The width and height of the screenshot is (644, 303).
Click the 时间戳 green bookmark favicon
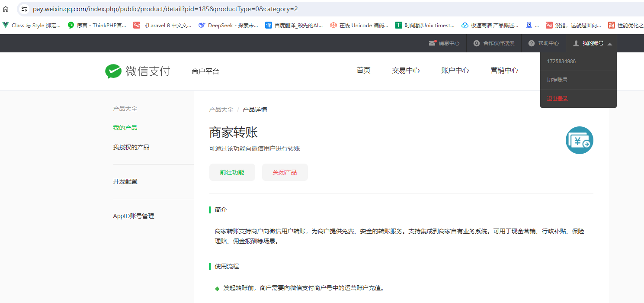pyautogui.click(x=399, y=25)
